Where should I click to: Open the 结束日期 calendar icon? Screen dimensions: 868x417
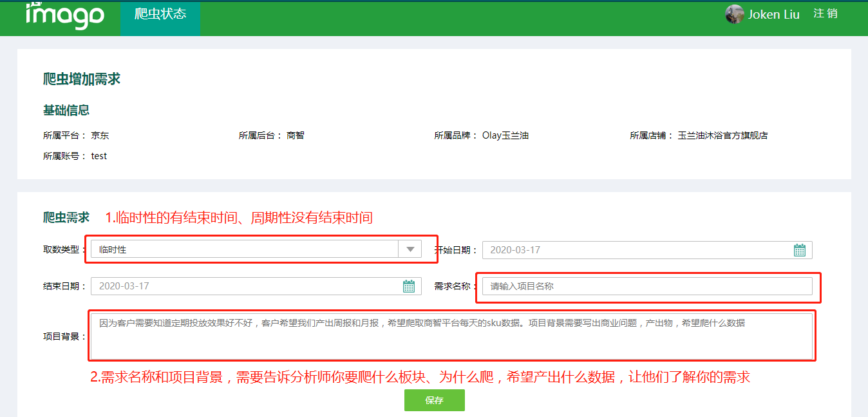point(409,286)
